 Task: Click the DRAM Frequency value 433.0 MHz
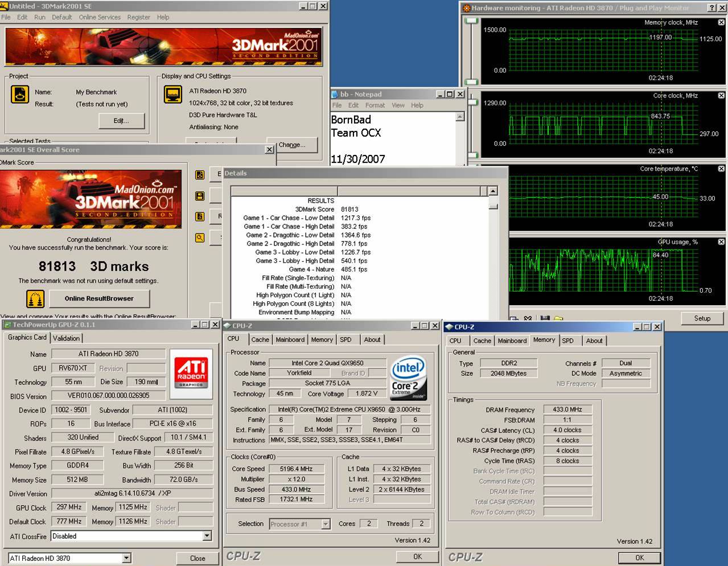[x=567, y=409]
